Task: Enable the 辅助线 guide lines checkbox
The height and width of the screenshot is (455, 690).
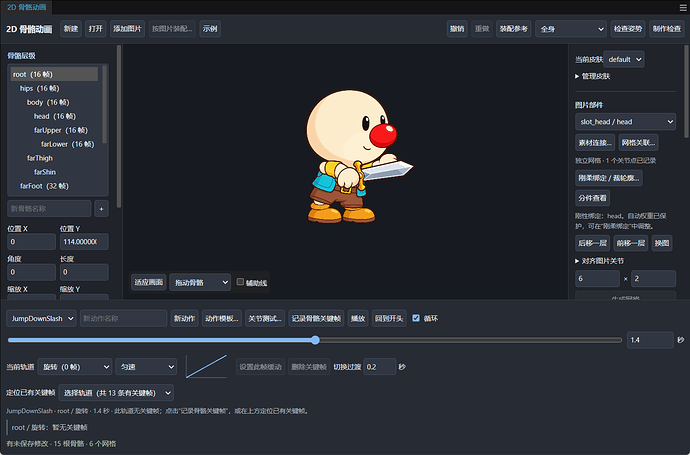Action: (240, 282)
